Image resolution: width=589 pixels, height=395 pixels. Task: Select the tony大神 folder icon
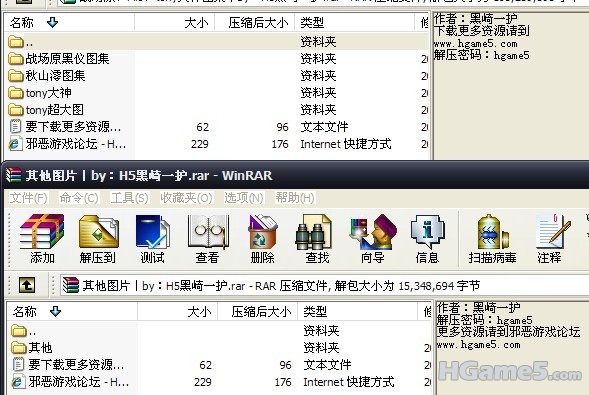coord(16,92)
